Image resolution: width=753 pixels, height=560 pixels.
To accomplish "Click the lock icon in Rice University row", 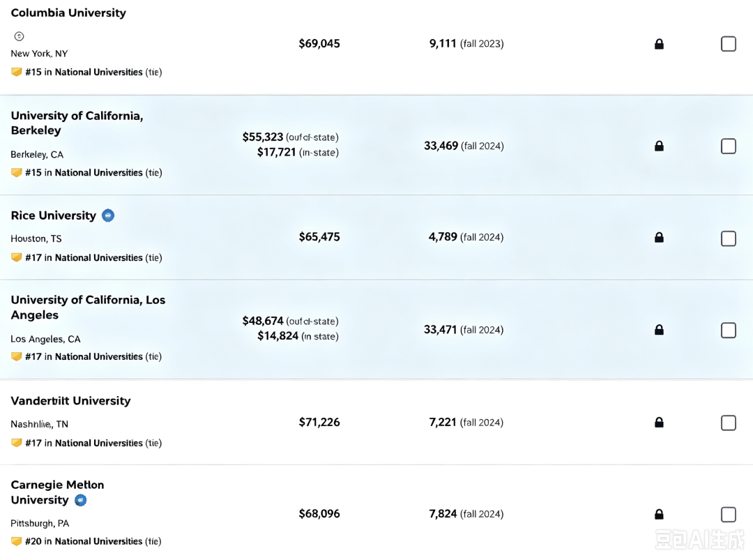I will coord(659,237).
